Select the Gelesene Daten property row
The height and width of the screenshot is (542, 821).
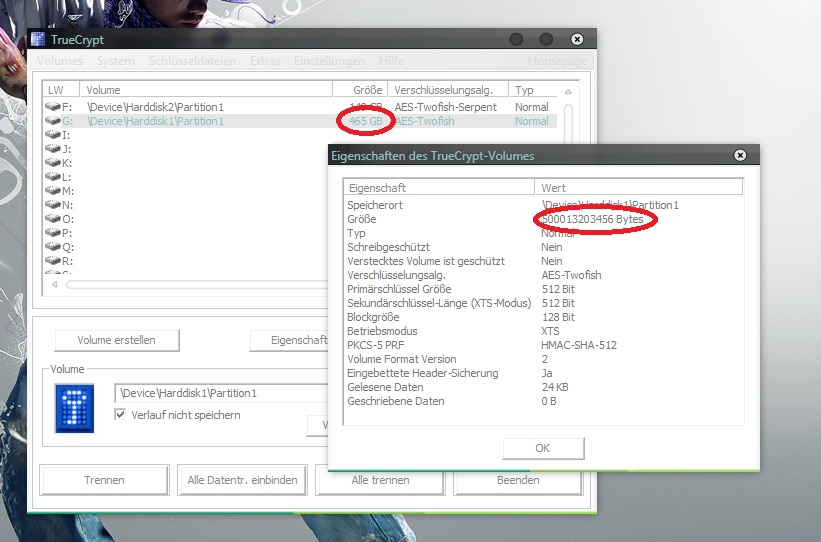coord(543,387)
